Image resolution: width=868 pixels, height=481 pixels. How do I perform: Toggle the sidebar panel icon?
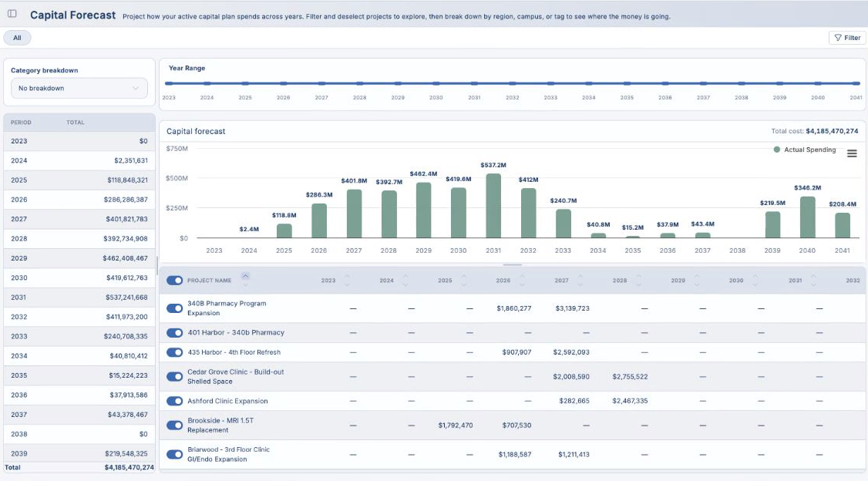(12, 14)
